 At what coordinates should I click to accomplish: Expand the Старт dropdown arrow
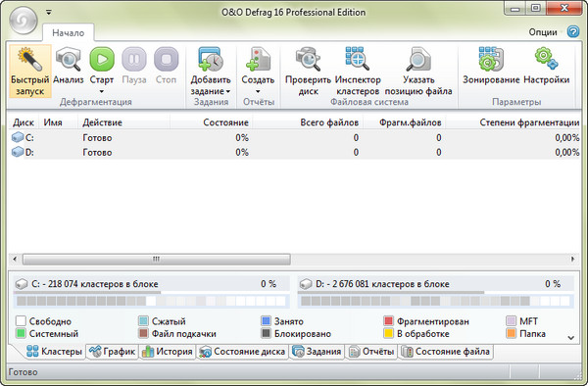tap(102, 92)
